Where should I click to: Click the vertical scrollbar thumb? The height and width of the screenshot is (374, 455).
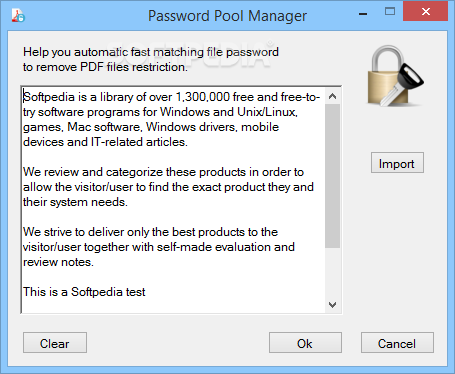(x=332, y=176)
